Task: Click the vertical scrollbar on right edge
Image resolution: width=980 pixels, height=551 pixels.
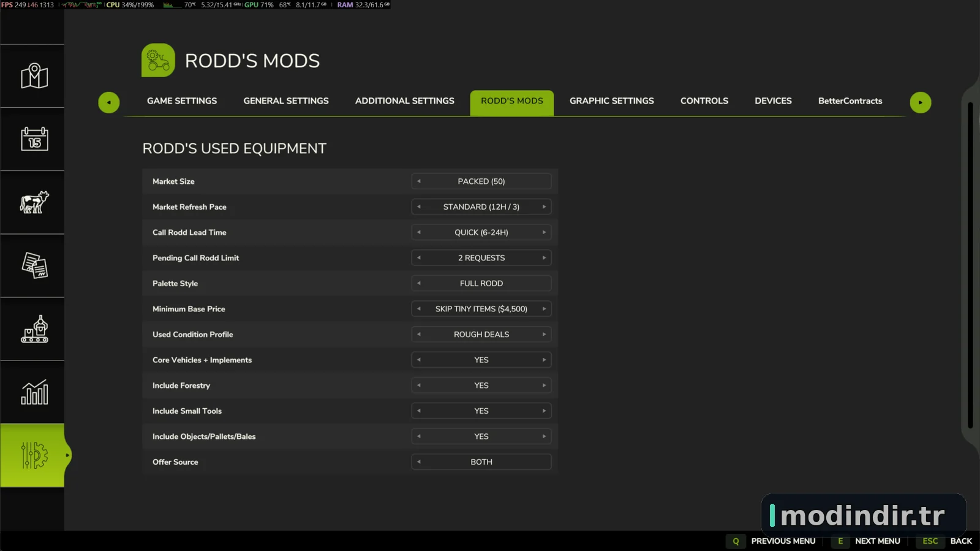Action: [970, 265]
